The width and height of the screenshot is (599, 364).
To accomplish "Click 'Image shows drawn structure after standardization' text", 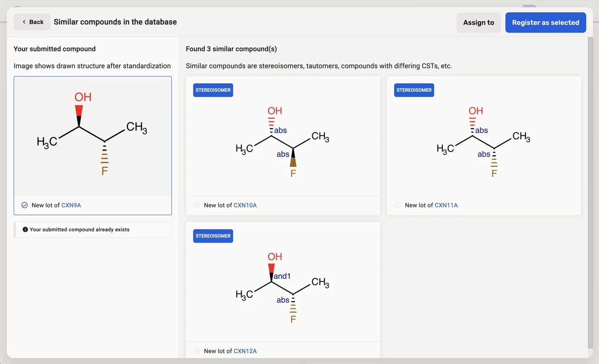I will tap(92, 66).
